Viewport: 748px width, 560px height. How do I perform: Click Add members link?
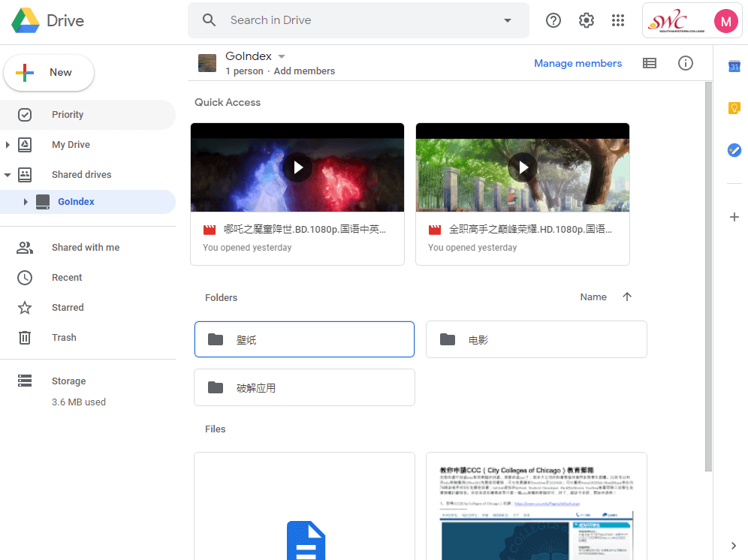click(304, 71)
